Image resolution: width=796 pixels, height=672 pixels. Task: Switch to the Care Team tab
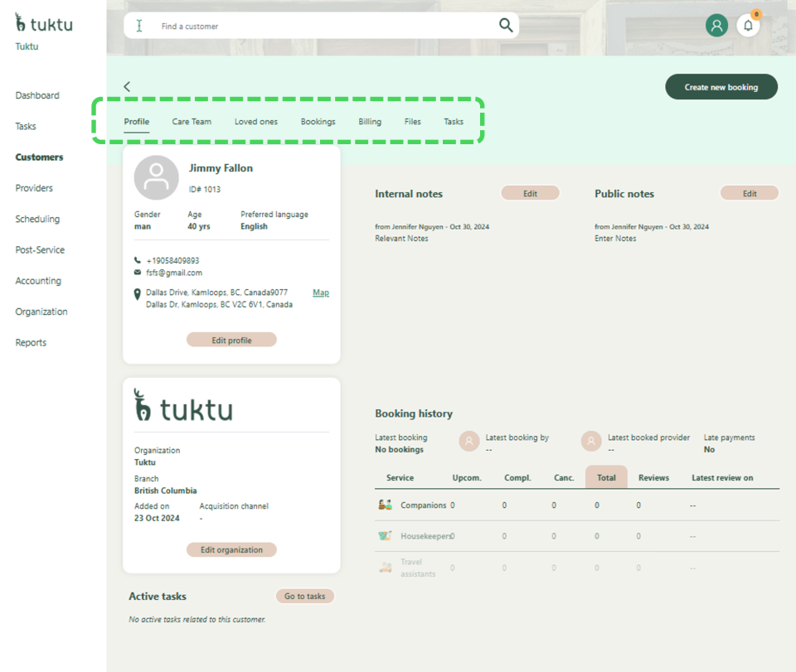coord(192,122)
